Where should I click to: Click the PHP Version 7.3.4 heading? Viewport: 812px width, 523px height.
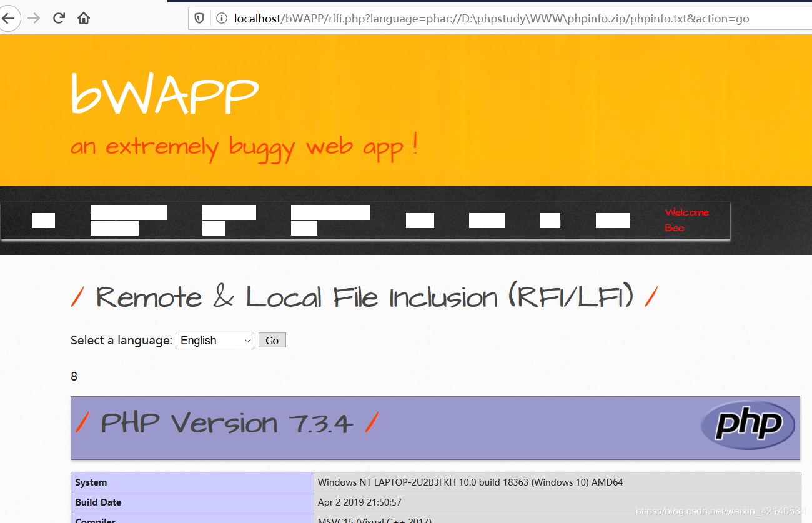pos(227,423)
